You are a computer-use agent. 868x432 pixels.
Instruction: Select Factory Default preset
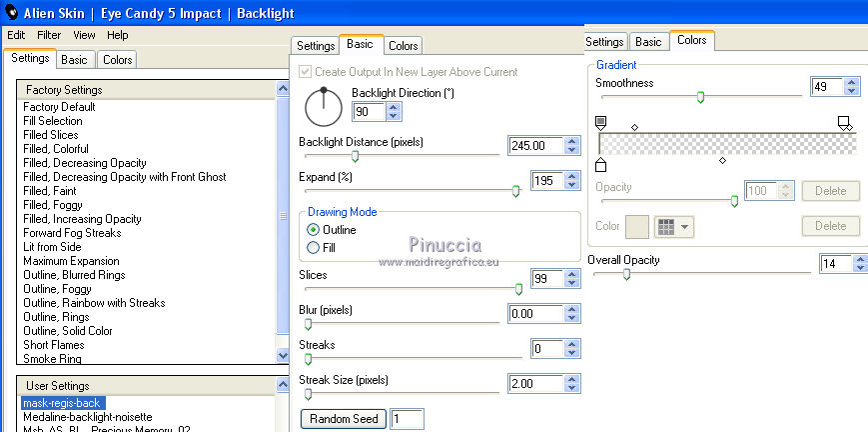click(59, 107)
